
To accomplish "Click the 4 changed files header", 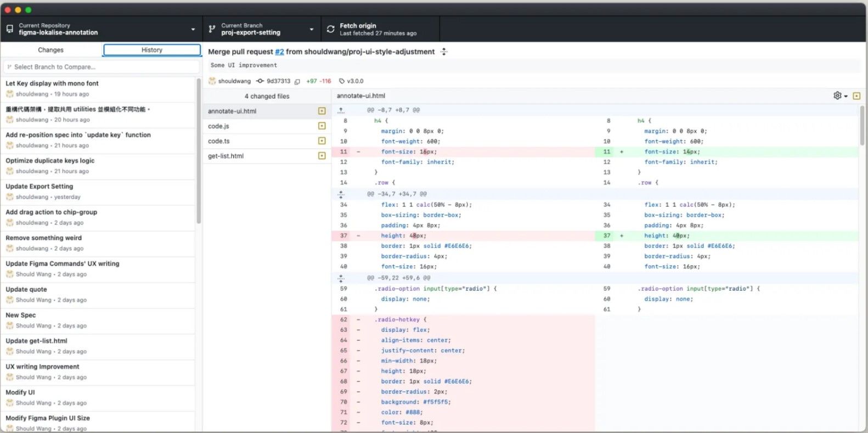I will click(267, 96).
